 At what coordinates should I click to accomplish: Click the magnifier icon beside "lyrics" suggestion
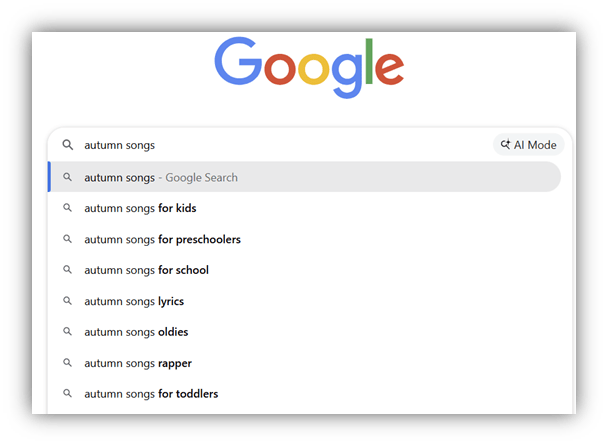[68, 301]
